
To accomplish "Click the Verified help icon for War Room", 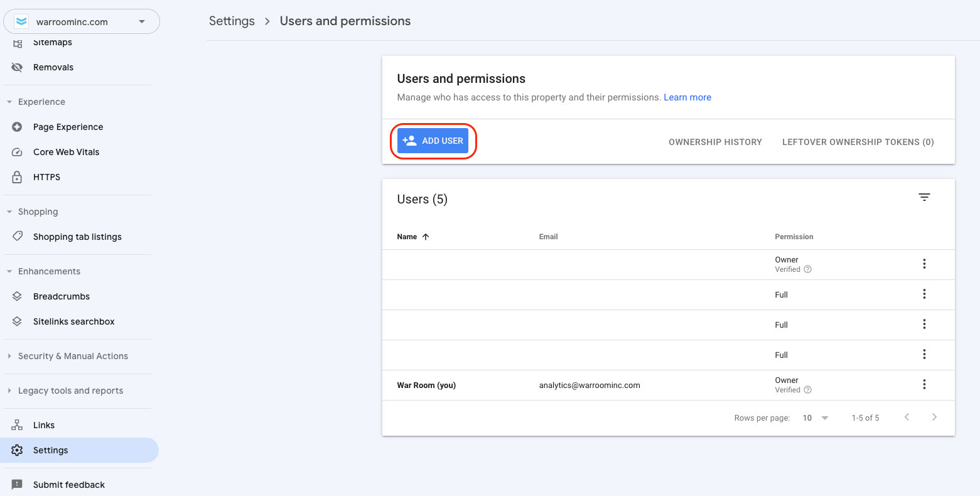I will (x=808, y=390).
